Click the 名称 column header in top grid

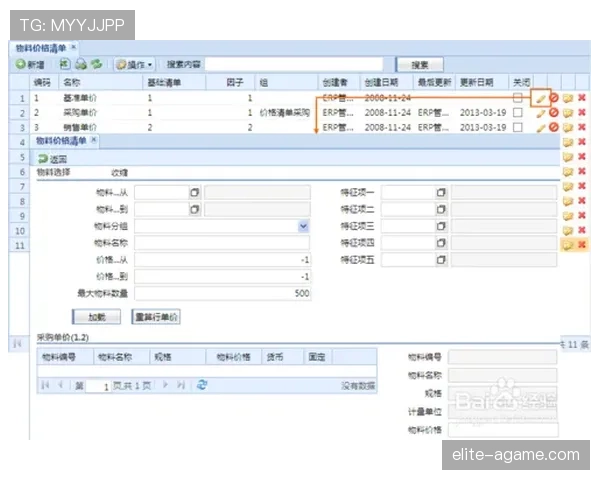click(x=101, y=82)
